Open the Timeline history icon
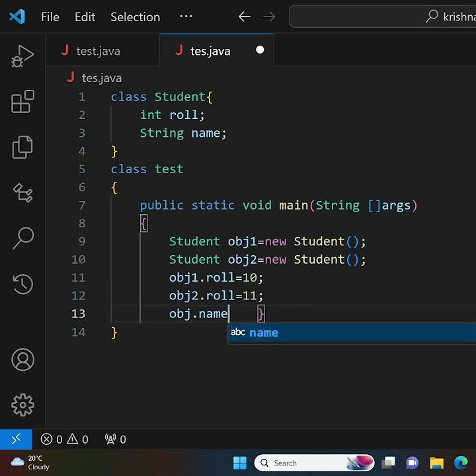Viewport: 476px width, 476px height. click(x=22, y=284)
